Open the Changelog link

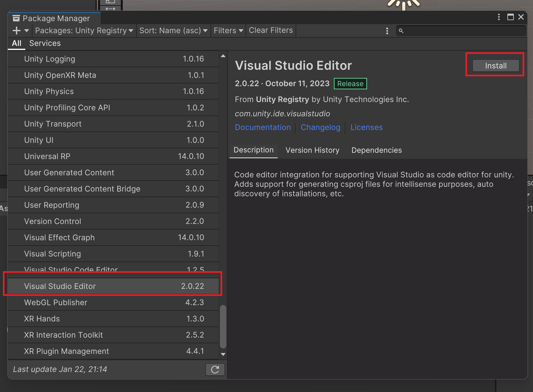tap(320, 127)
